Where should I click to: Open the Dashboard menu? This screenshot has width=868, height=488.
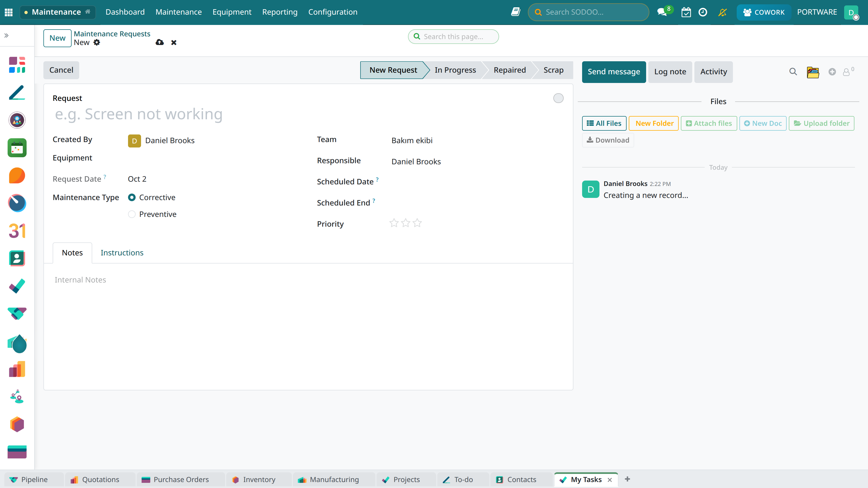[125, 12]
